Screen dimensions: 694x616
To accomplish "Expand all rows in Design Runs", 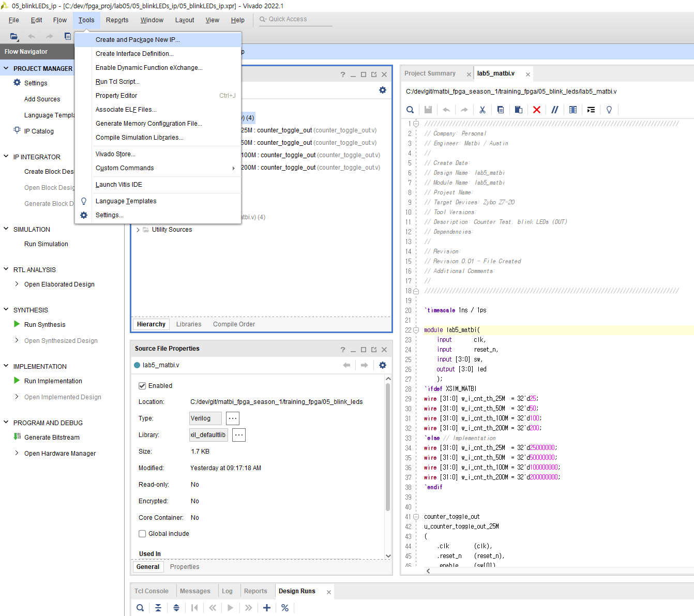I will pos(176,608).
